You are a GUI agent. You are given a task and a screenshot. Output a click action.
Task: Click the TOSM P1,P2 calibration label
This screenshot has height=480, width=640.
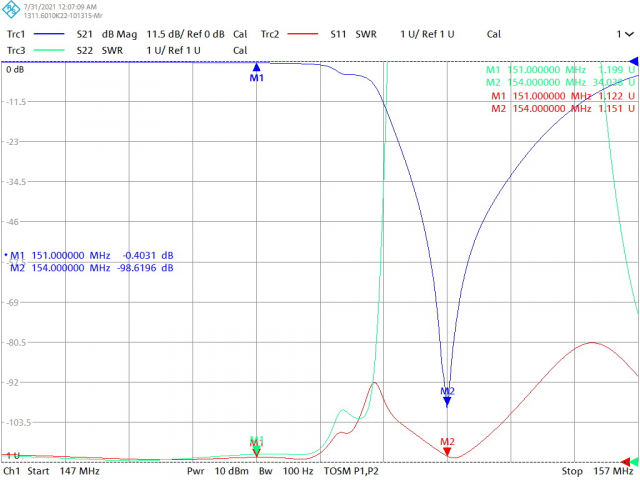click(351, 471)
